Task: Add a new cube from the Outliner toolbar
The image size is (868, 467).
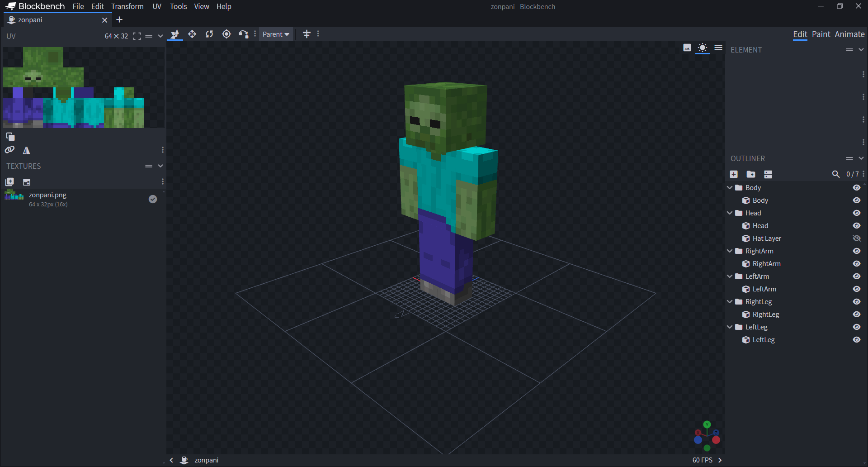Action: (x=734, y=174)
